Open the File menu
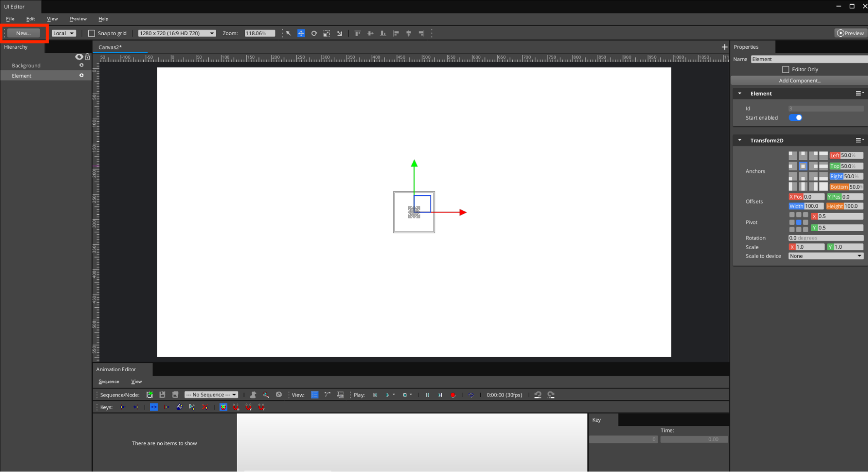Image resolution: width=868 pixels, height=472 pixels. [x=10, y=19]
